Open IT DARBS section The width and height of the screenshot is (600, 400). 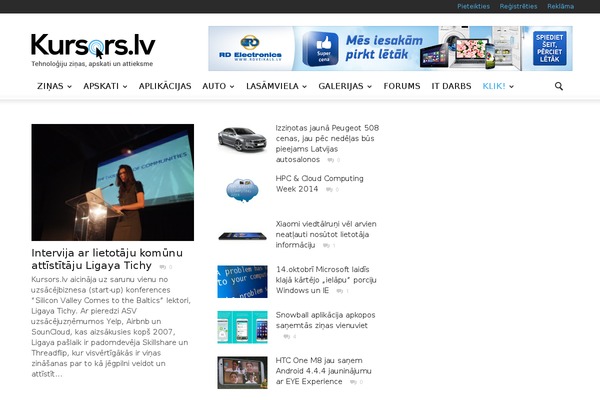[451, 86]
